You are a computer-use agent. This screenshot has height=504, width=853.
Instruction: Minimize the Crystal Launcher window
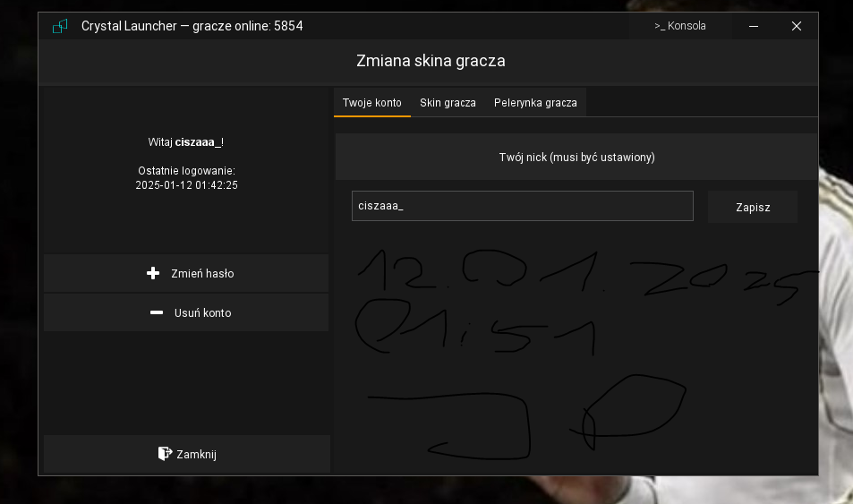(x=754, y=26)
